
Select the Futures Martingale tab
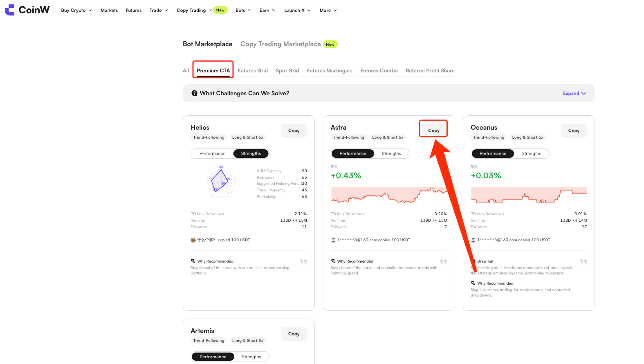click(x=330, y=70)
